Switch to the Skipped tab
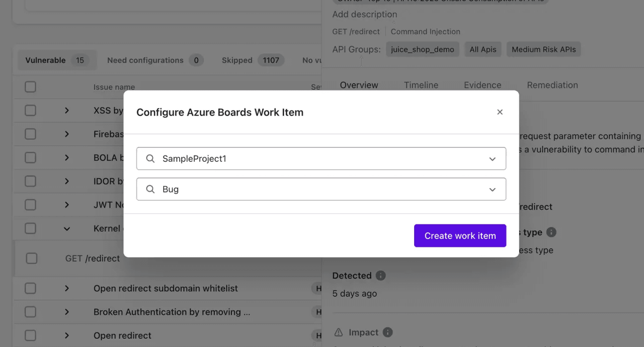This screenshot has width=644, height=347. (252, 60)
